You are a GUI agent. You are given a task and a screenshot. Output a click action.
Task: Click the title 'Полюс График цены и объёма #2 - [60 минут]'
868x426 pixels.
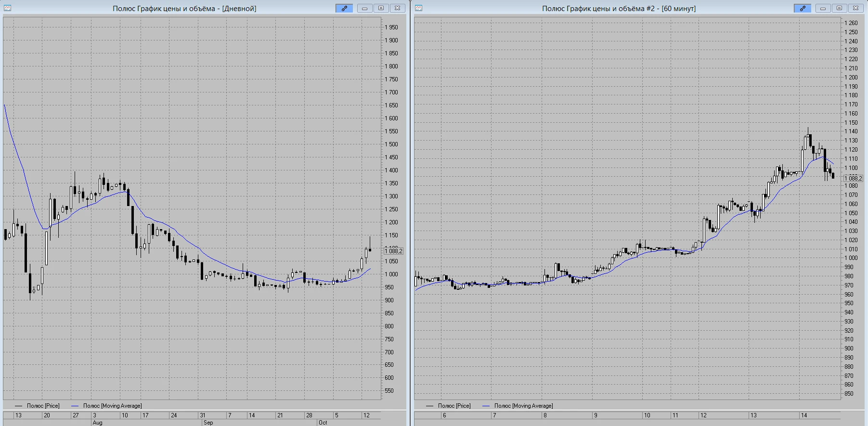pyautogui.click(x=619, y=8)
